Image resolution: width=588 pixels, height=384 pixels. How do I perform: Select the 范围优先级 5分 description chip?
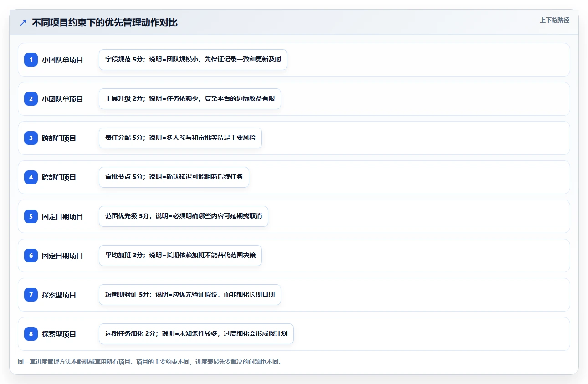coord(184,216)
